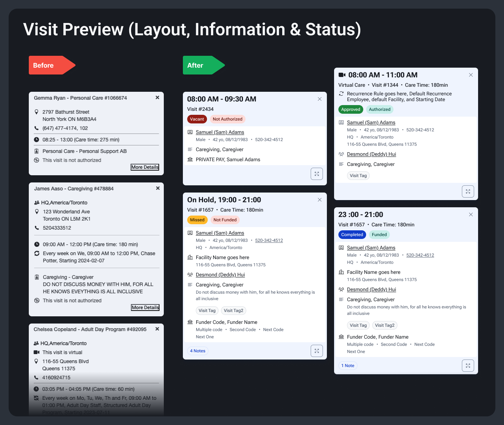This screenshot has width=504, height=425.
Task: Dismiss the James Aaso Caregiving card
Action: [158, 188]
